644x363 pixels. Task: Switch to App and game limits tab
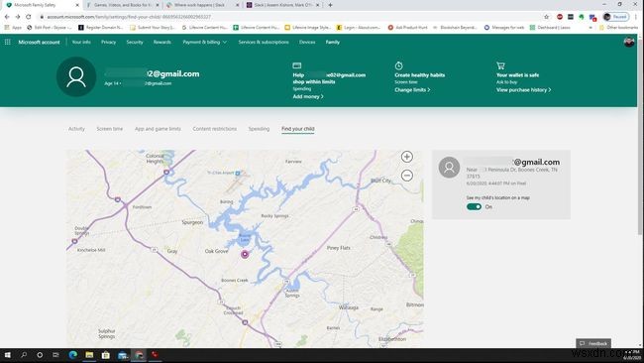pyautogui.click(x=158, y=129)
